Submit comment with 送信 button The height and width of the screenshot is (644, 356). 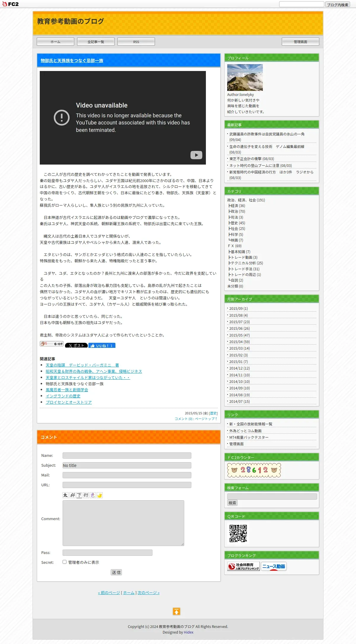point(116,572)
